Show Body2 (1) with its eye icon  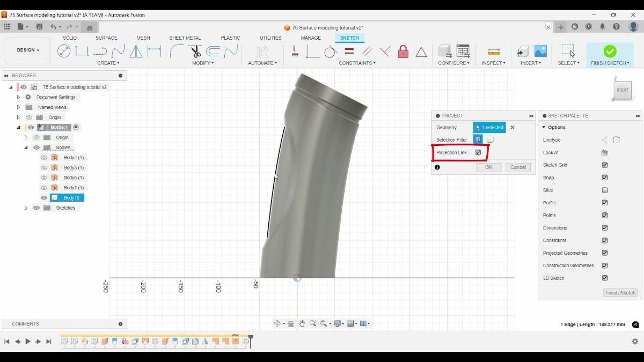pyautogui.click(x=44, y=158)
